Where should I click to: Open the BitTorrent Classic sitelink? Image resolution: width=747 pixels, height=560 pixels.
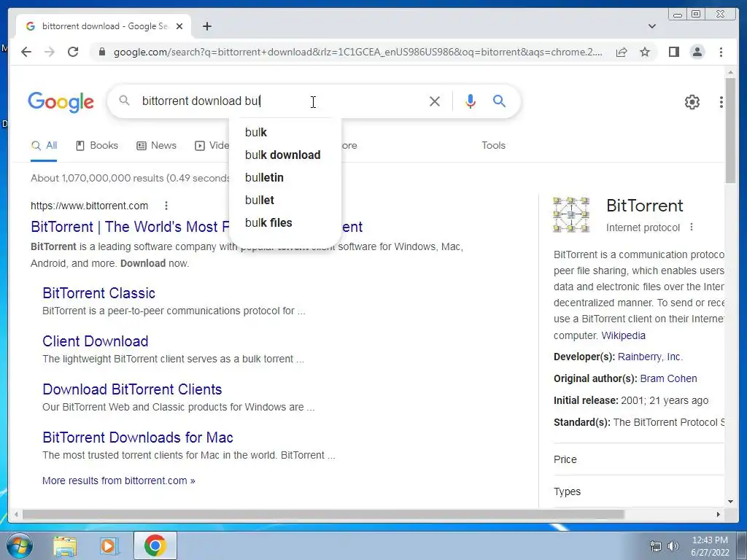click(98, 293)
